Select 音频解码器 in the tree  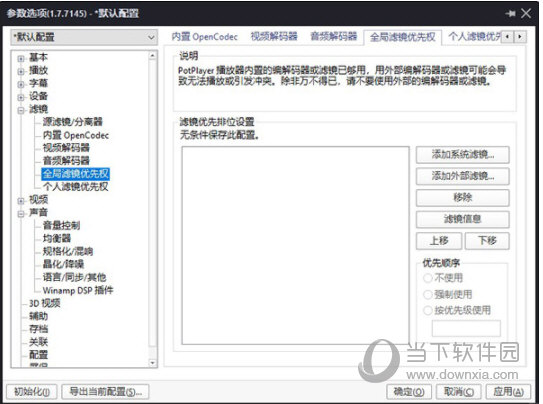[x=66, y=160]
